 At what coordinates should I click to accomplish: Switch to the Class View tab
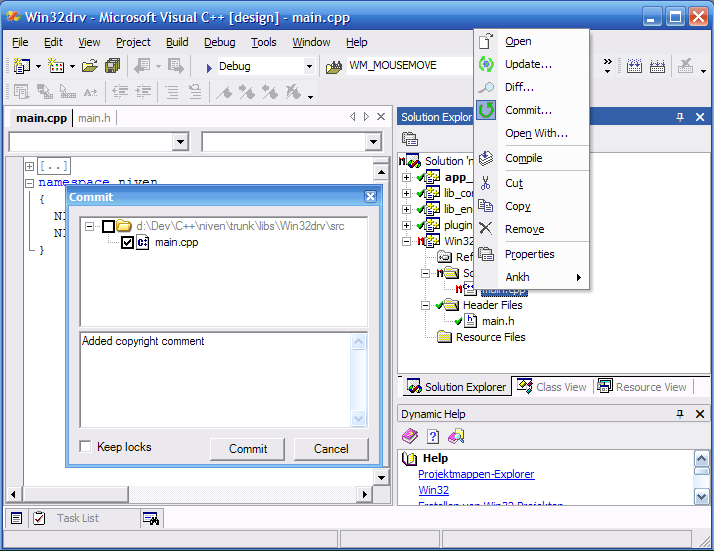click(x=552, y=387)
